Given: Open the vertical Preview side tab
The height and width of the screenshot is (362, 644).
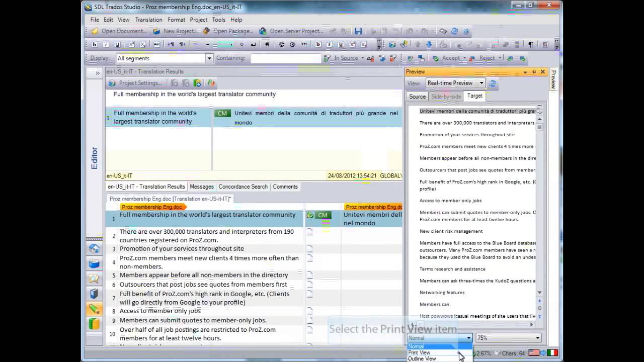Looking at the screenshot, I should (x=553, y=79).
